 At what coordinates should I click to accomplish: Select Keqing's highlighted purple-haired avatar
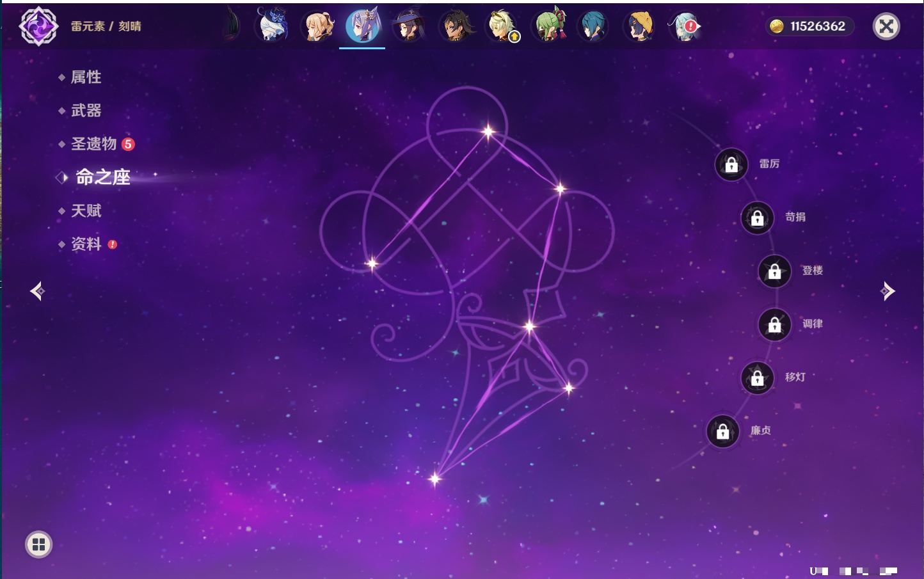point(363,26)
